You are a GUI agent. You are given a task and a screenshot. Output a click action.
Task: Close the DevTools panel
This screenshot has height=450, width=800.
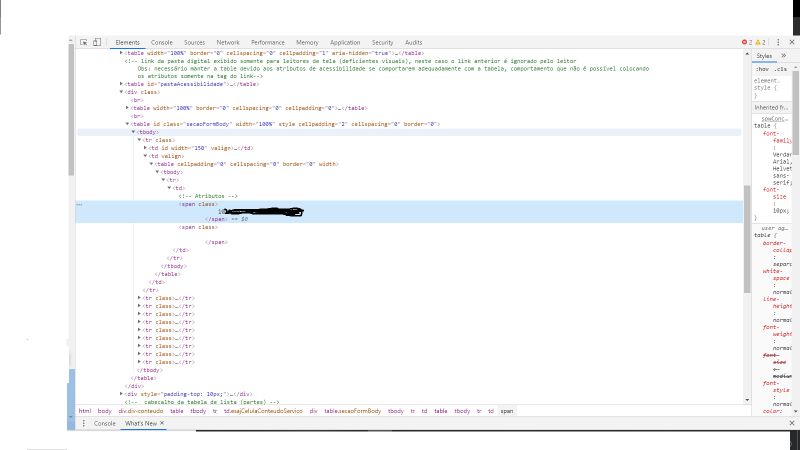(x=792, y=42)
